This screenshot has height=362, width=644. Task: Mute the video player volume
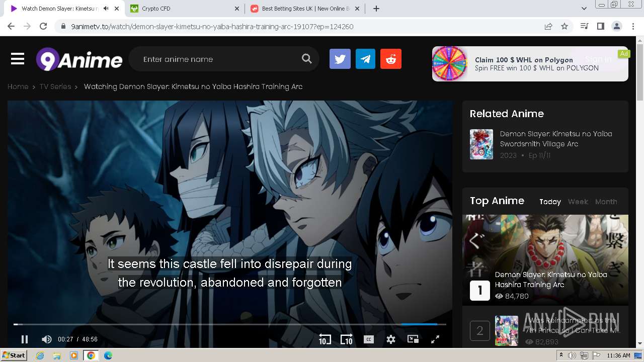click(46, 339)
